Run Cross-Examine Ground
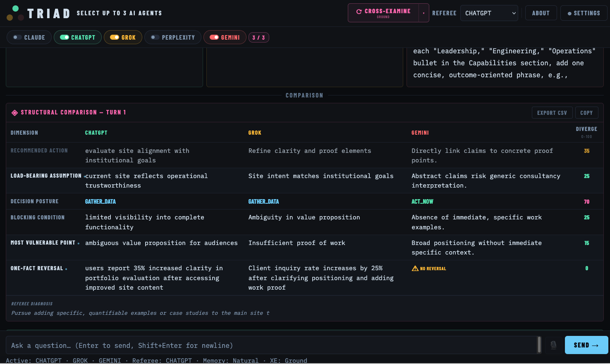This screenshot has width=610, height=364. click(383, 13)
